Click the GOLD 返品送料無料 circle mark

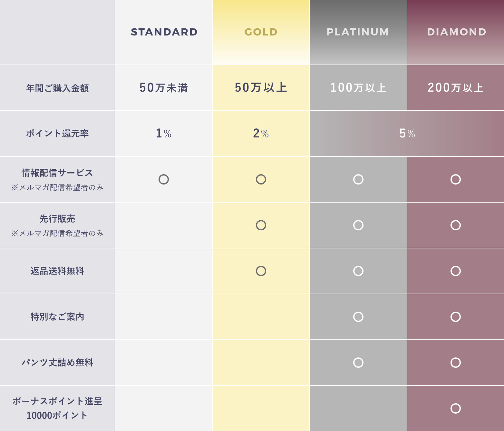coord(261,271)
